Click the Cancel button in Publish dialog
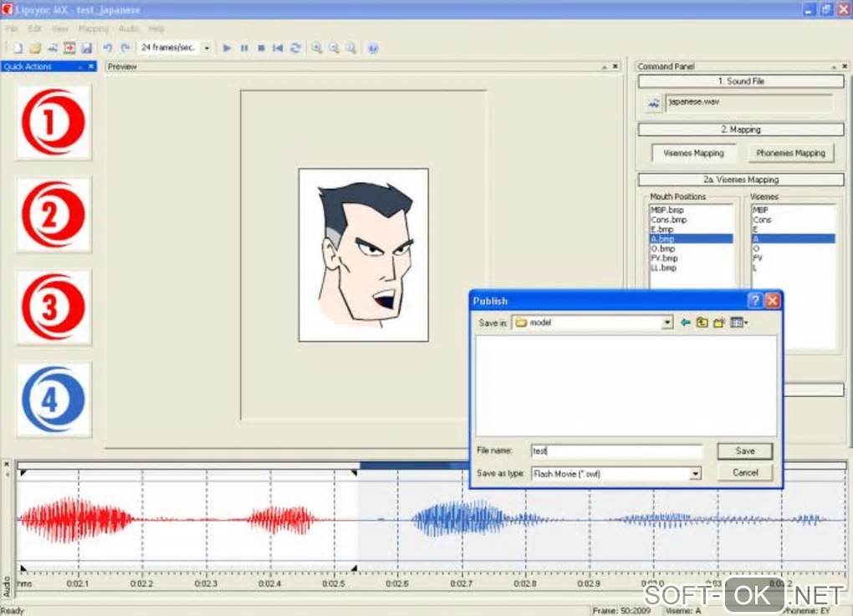The height and width of the screenshot is (616, 853). coord(744,472)
